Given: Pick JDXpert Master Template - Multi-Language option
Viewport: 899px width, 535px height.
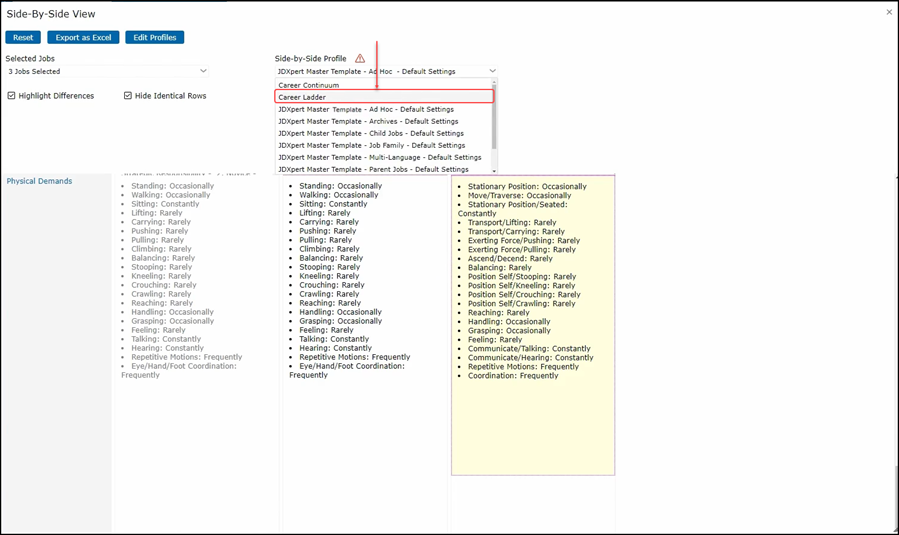Looking at the screenshot, I should (x=380, y=158).
